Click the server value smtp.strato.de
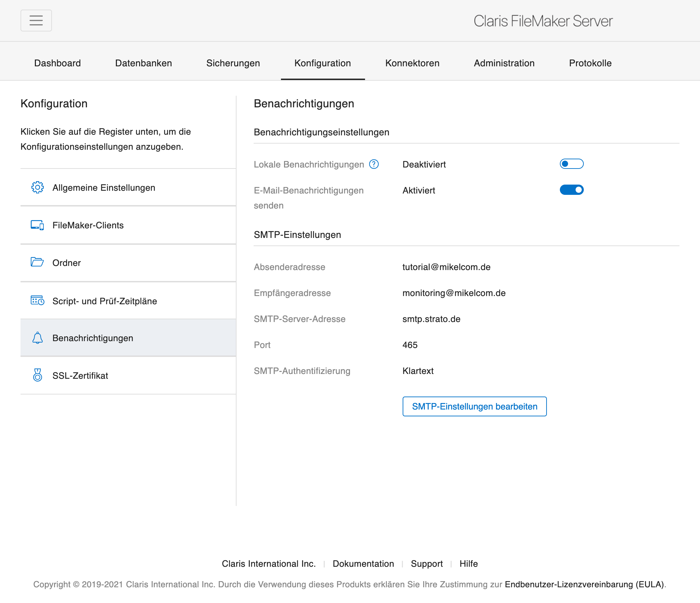 [431, 319]
